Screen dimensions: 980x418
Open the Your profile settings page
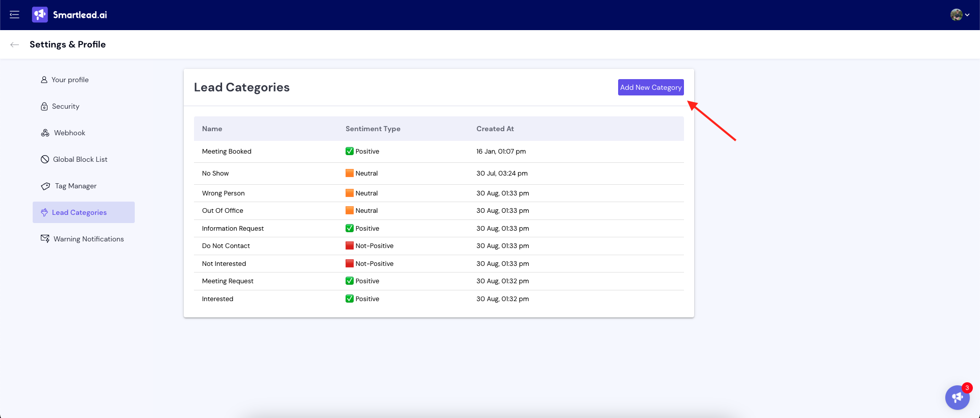tap(70, 80)
